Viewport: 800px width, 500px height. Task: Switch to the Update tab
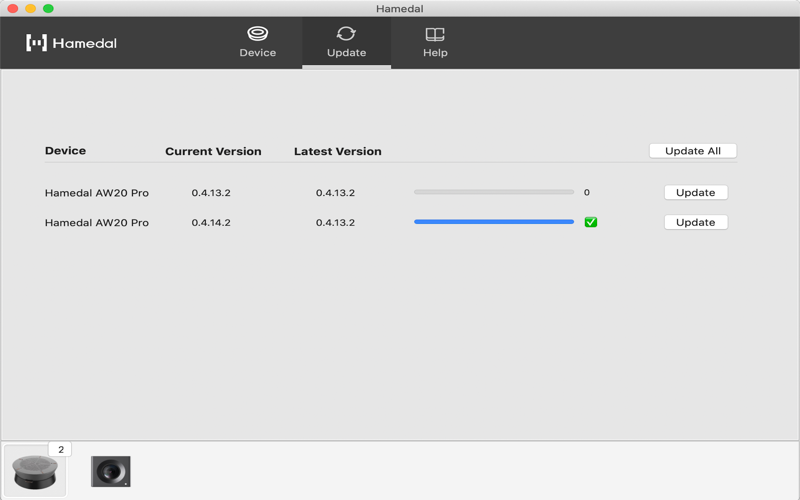tap(346, 43)
